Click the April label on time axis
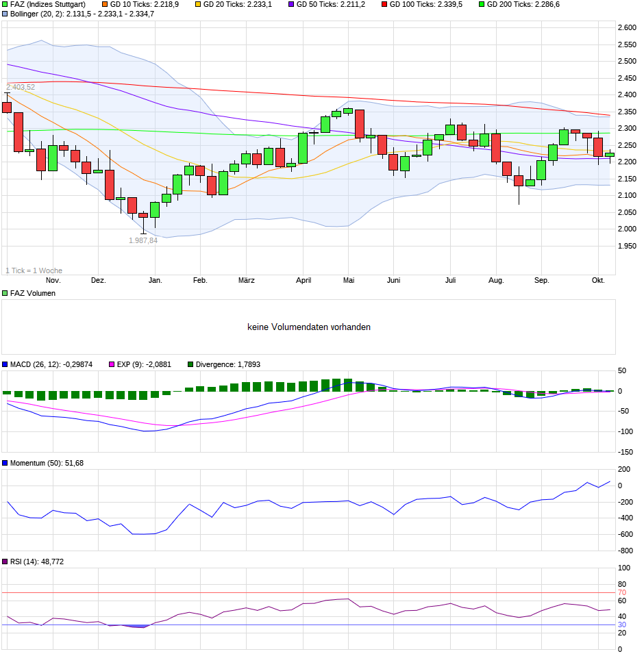Image resolution: width=644 pixels, height=656 pixels. pyautogui.click(x=304, y=281)
